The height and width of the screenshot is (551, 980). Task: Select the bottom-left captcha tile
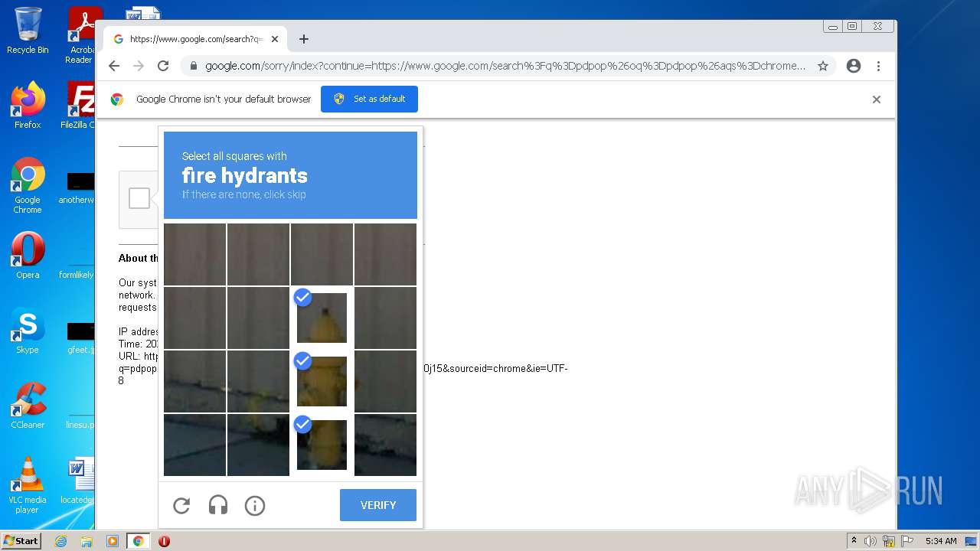194,445
